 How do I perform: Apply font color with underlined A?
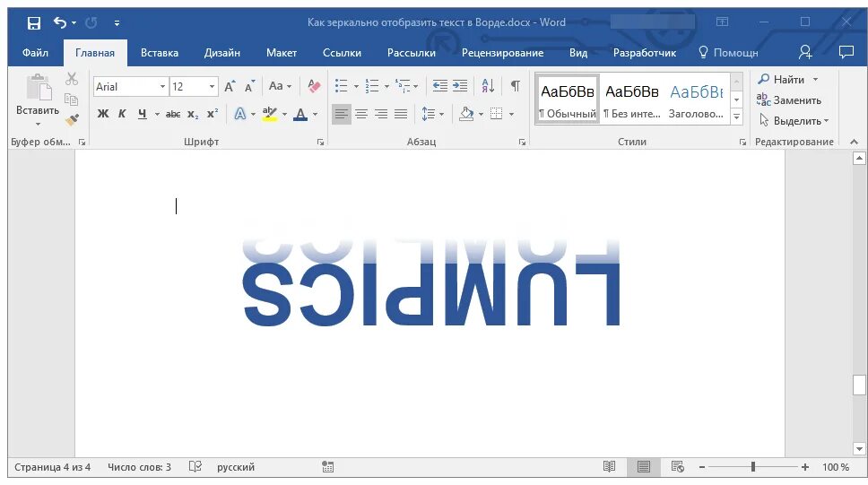(x=300, y=114)
